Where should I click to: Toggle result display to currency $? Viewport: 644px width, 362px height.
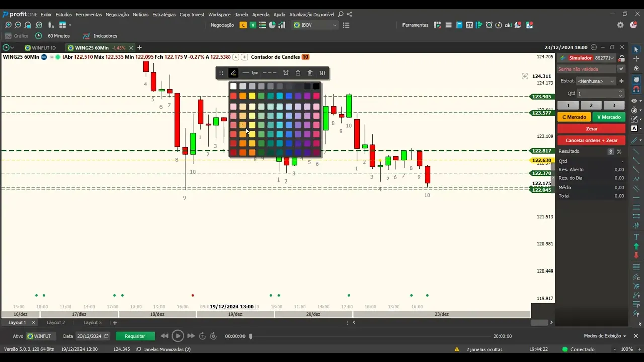tap(611, 151)
